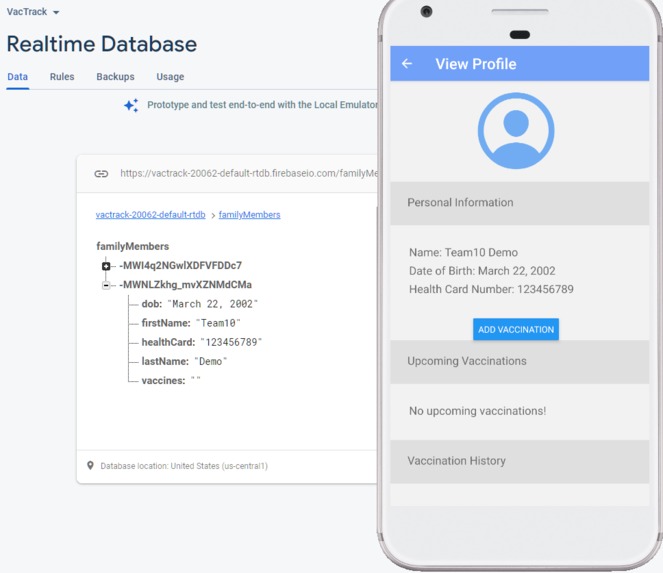Click the sparkle icon beside the emulator banner

tap(131, 105)
